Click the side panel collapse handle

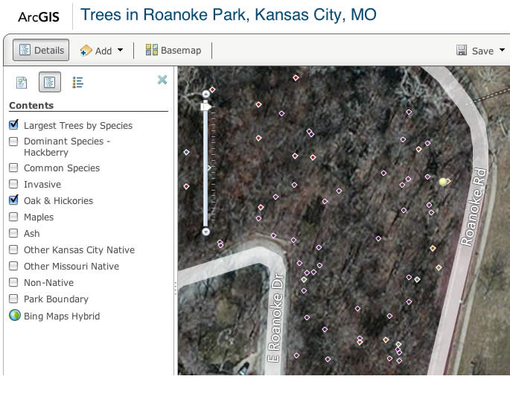176,287
